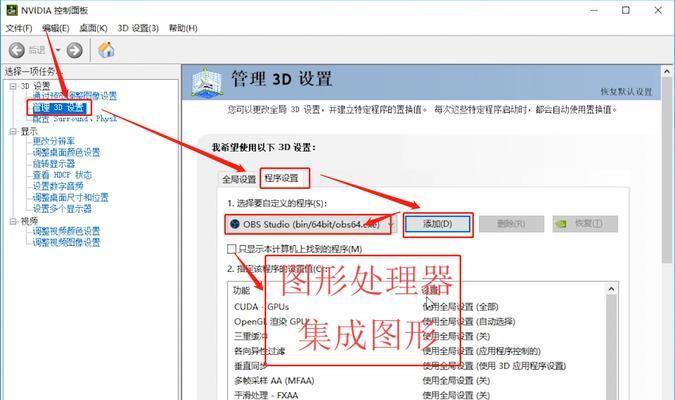Select 调整桌面尺寸和位置 tree item
This screenshot has width=675, height=400.
71,197
